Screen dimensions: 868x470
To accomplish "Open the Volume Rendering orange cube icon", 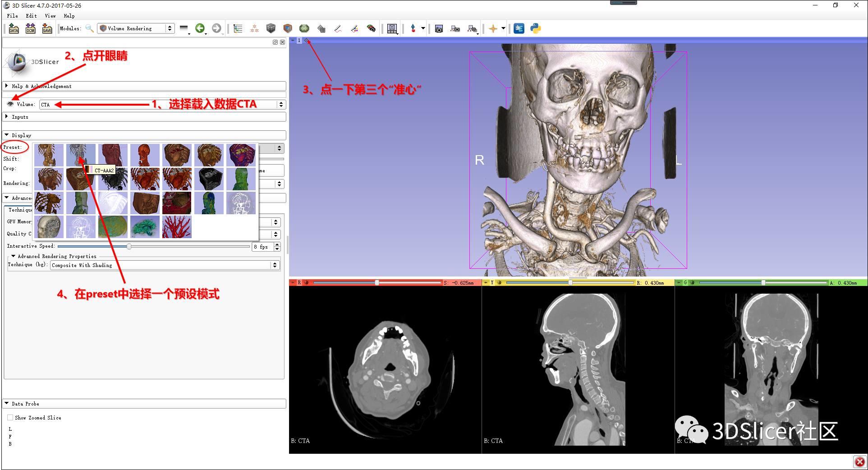I will (x=288, y=28).
